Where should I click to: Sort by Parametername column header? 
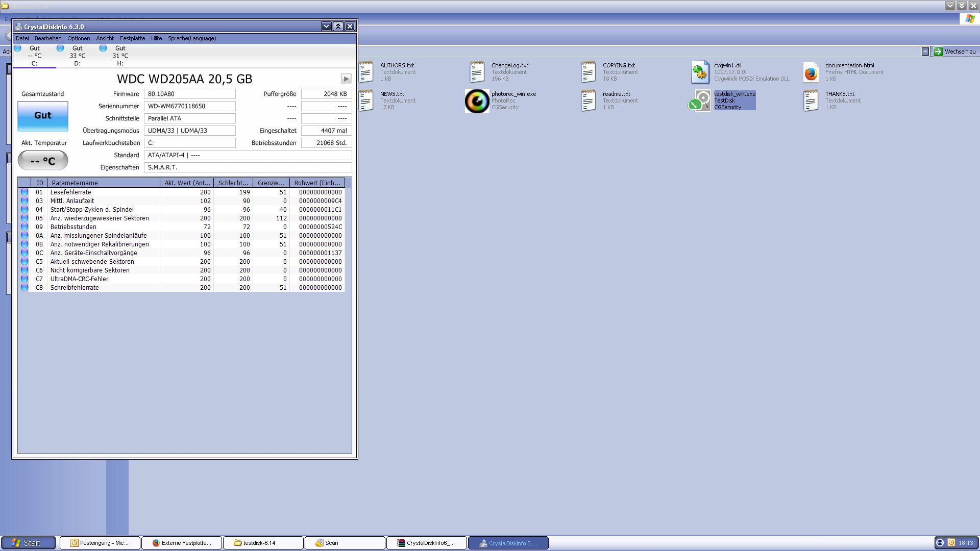tap(103, 183)
